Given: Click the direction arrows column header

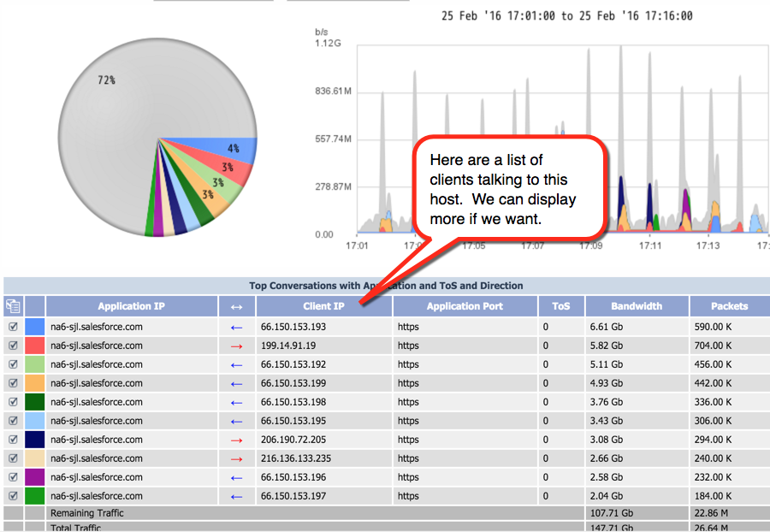Looking at the screenshot, I should (237, 307).
